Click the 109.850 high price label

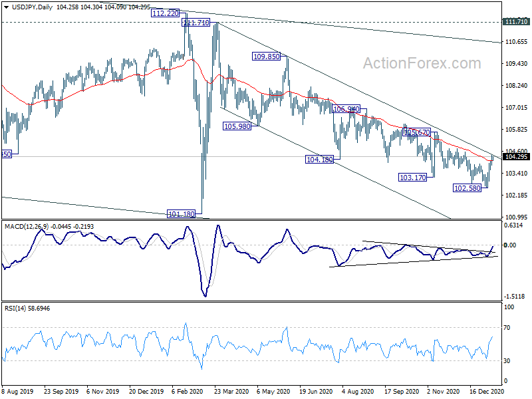coord(267,57)
